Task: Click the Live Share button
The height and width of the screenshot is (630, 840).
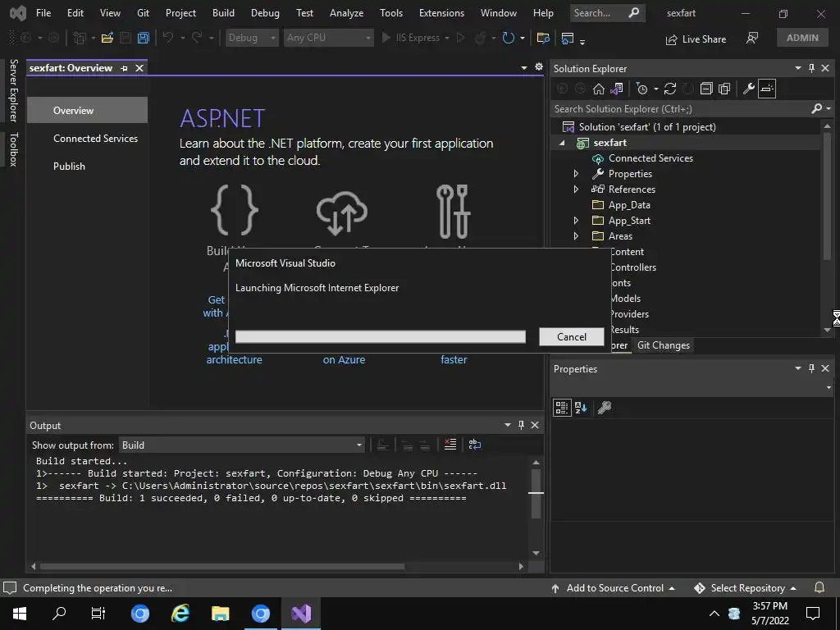Action: click(696, 39)
